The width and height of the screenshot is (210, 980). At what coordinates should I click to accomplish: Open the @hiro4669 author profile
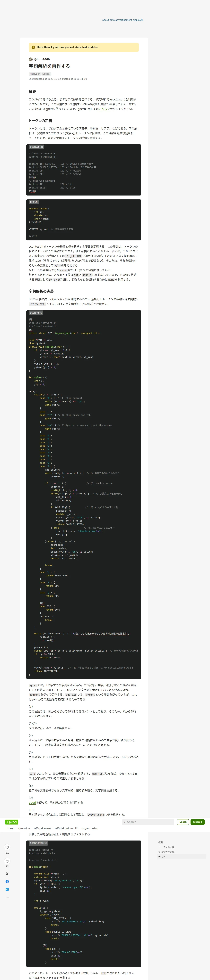(42, 59)
